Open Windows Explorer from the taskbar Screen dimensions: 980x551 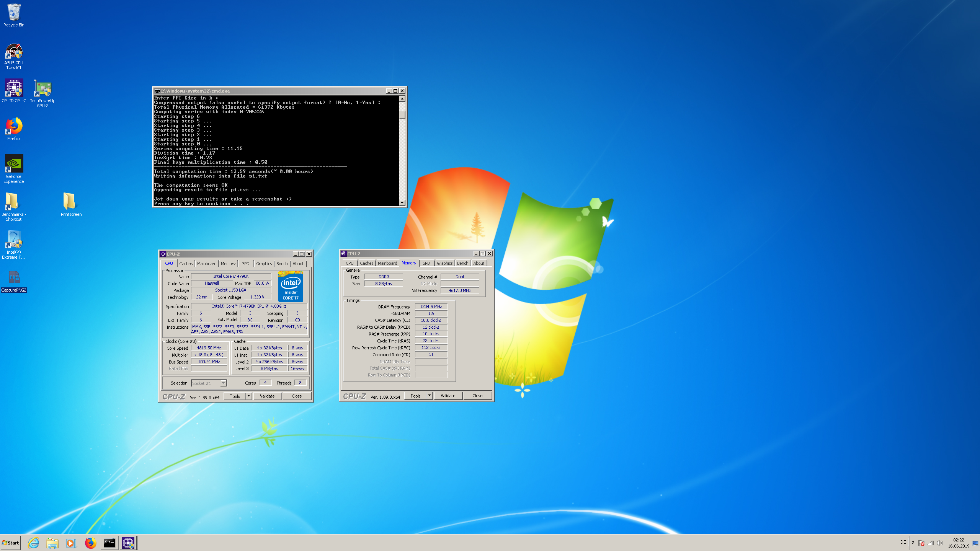tap(52, 543)
